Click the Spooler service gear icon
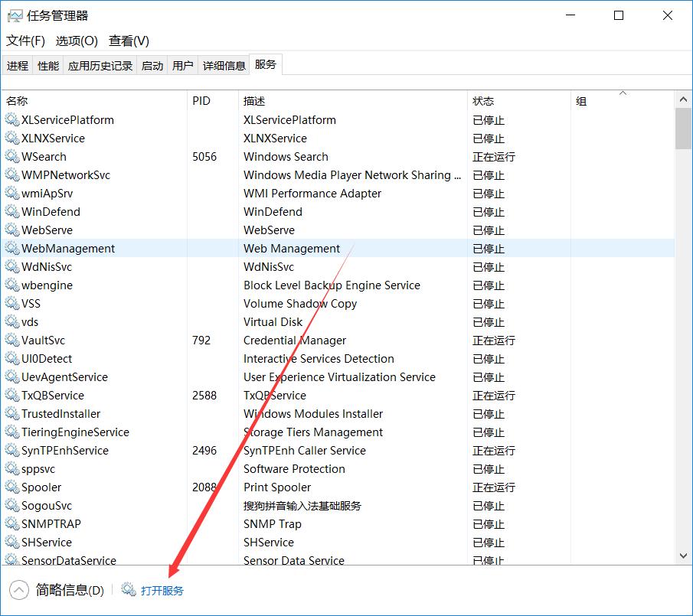The image size is (693, 616). point(12,487)
